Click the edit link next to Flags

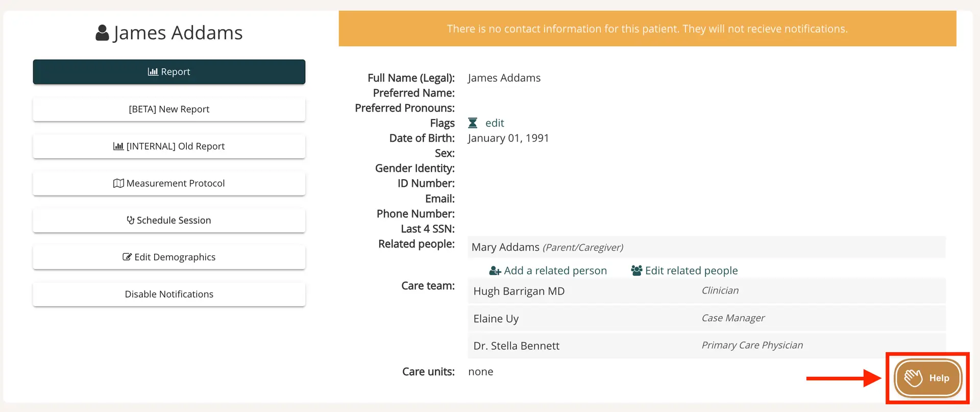(x=494, y=123)
